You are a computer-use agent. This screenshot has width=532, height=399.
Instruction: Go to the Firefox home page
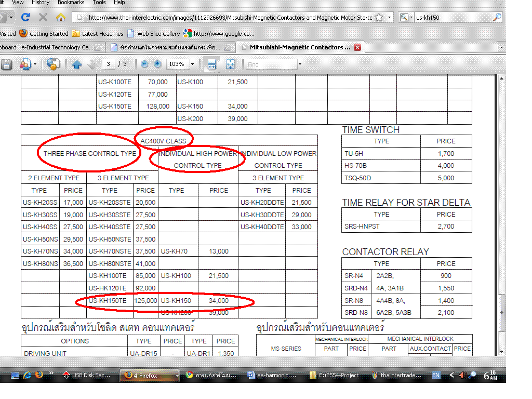click(61, 17)
